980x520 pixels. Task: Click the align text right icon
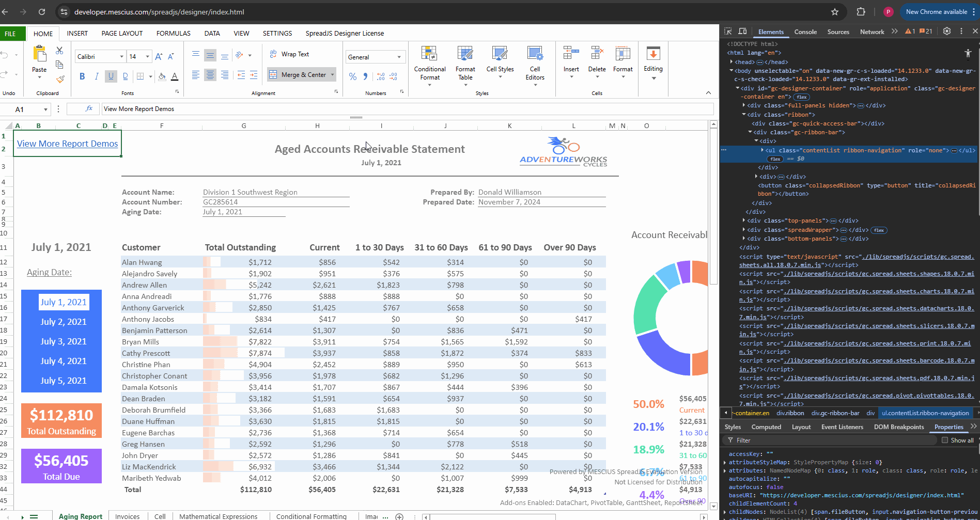click(225, 75)
